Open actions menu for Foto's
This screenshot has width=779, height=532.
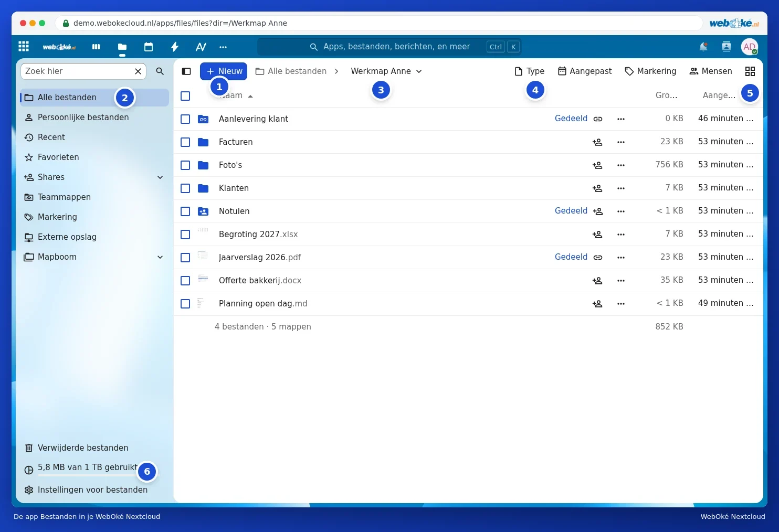621,165
